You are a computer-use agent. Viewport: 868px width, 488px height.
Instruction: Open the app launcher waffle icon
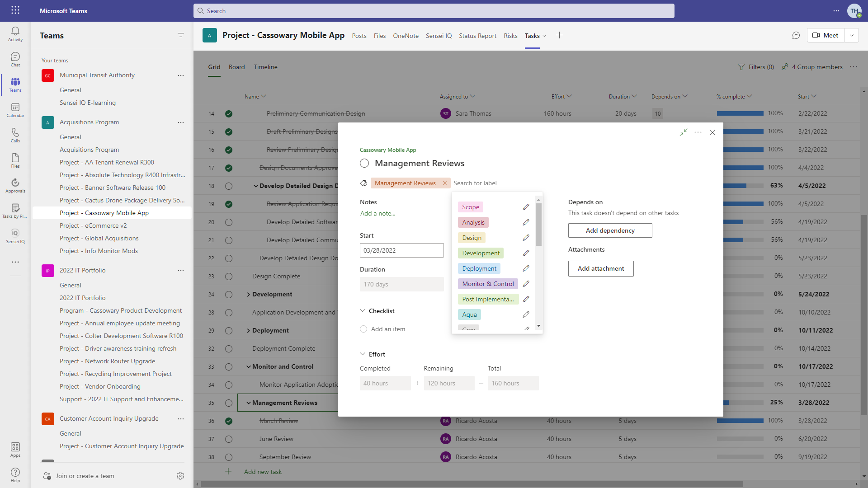(15, 10)
